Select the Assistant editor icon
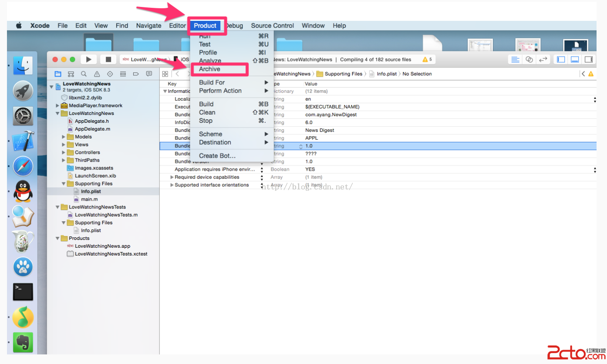 [529, 60]
